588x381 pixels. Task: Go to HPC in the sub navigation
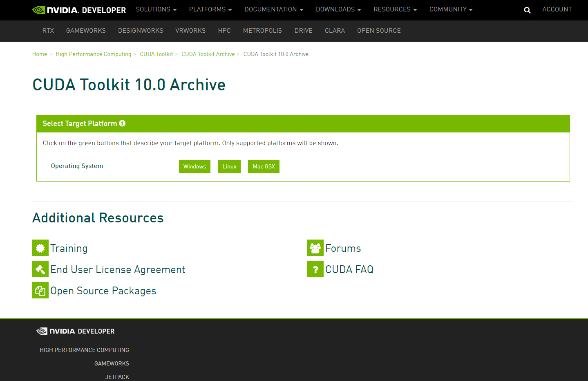click(x=224, y=31)
